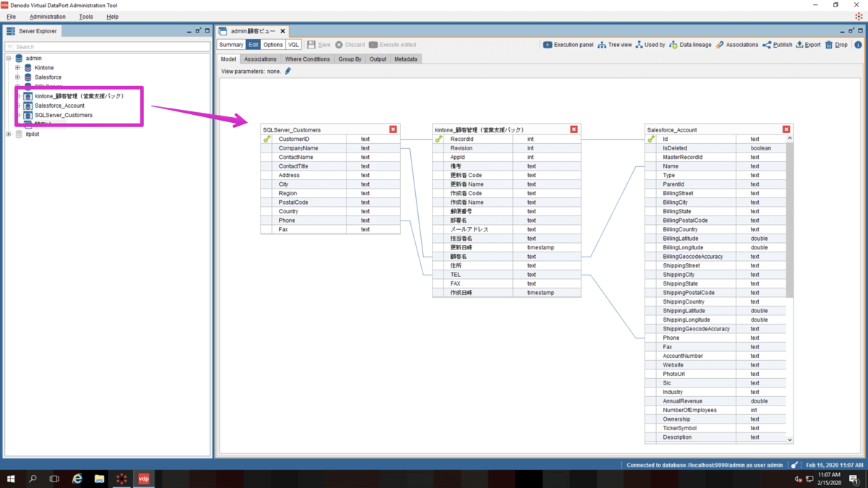The image size is (868, 488).
Task: Click key icon beside RecordId
Action: [438, 139]
